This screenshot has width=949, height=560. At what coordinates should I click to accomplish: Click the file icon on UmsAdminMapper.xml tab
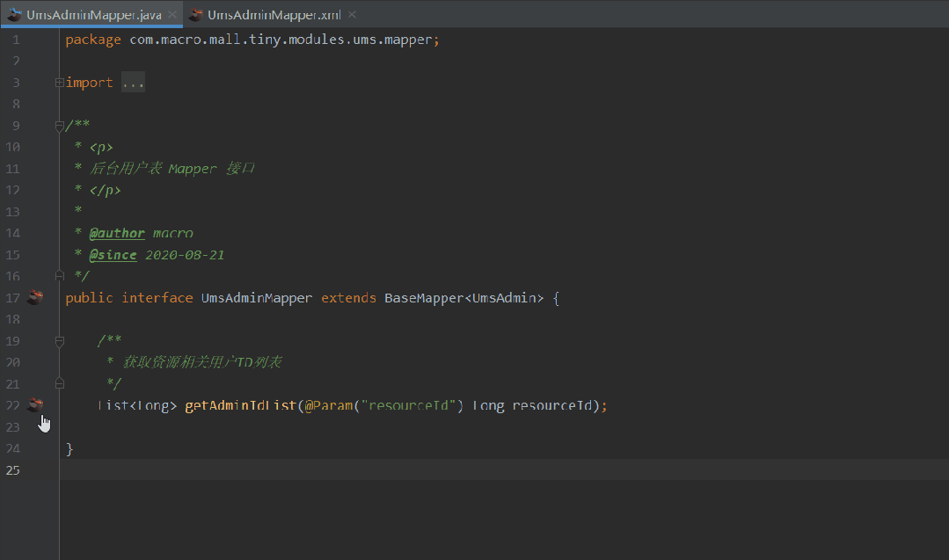pyautogui.click(x=195, y=14)
